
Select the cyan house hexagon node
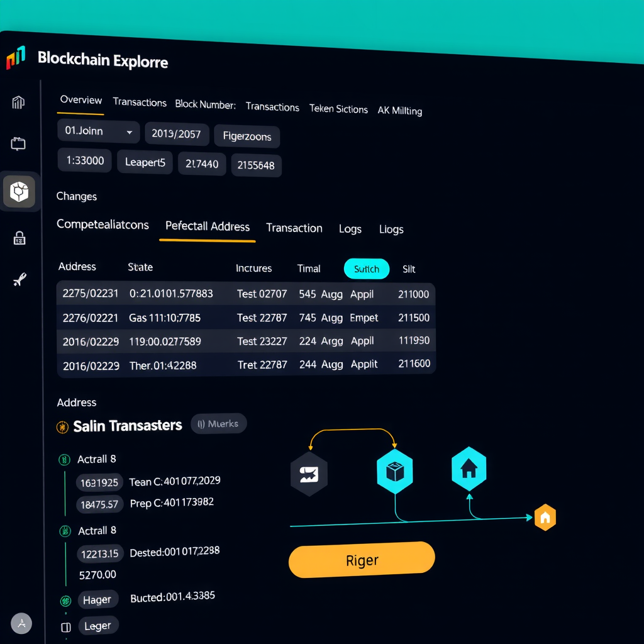pos(469,469)
